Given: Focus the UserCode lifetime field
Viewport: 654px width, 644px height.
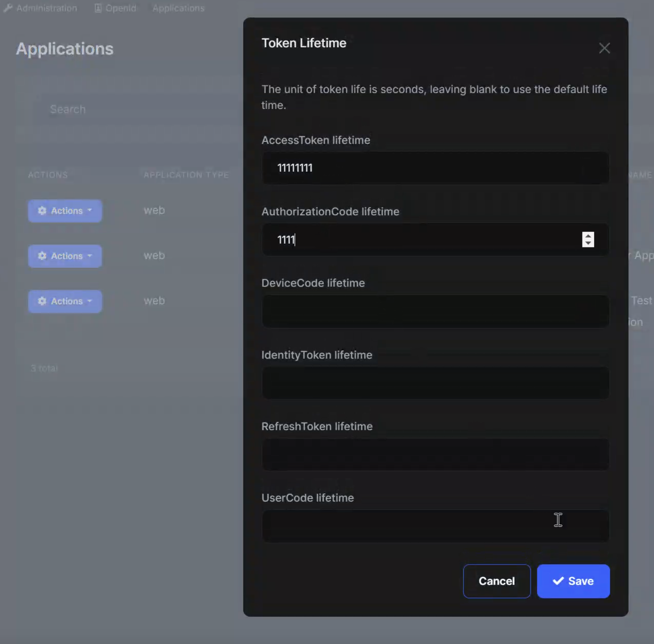Looking at the screenshot, I should coord(435,526).
